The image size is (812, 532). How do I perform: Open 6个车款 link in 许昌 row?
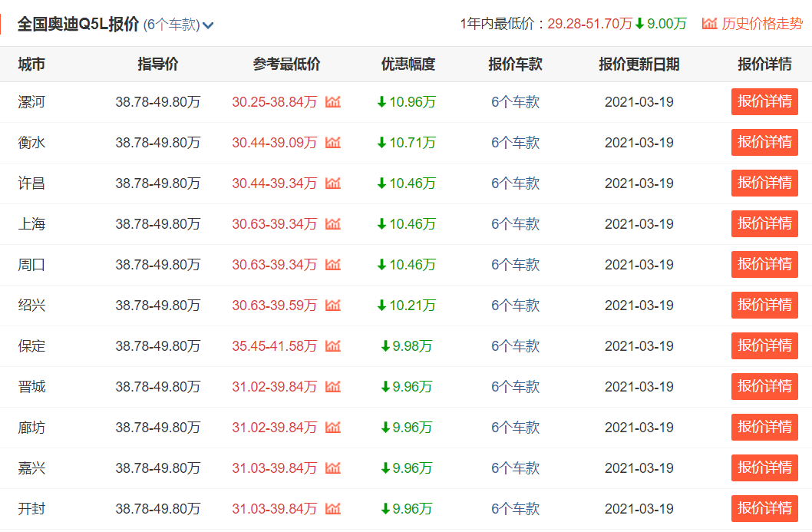[x=515, y=183]
